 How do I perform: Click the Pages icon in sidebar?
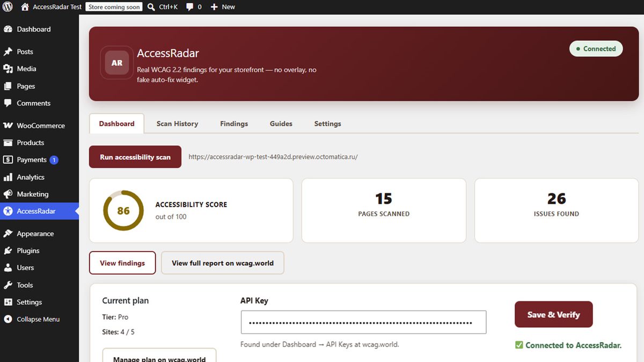[x=8, y=86]
